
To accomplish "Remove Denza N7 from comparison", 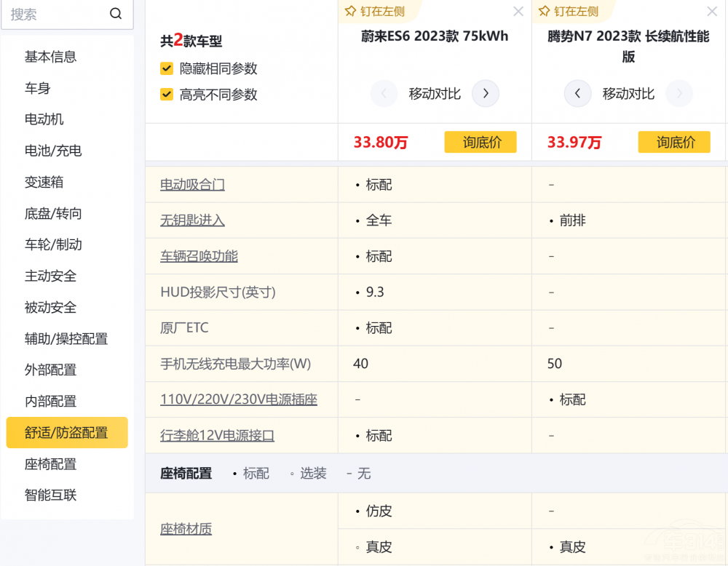I will (x=712, y=12).
